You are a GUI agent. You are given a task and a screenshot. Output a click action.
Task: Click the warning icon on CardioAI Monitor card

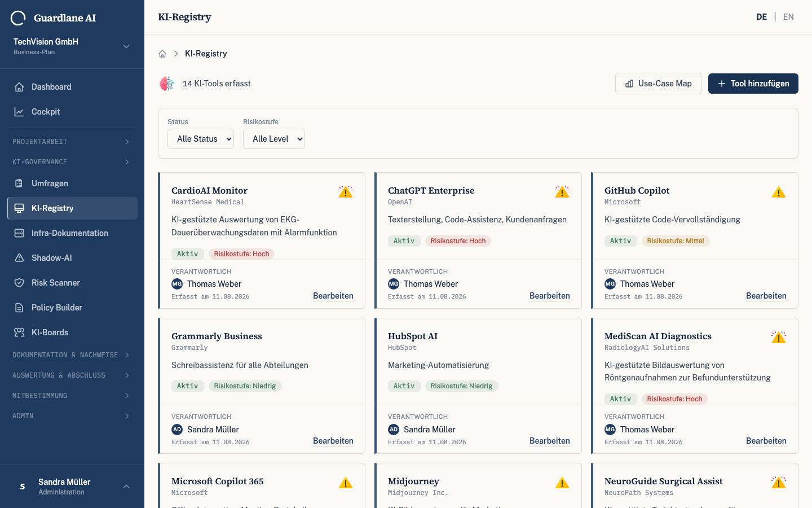[x=346, y=192]
